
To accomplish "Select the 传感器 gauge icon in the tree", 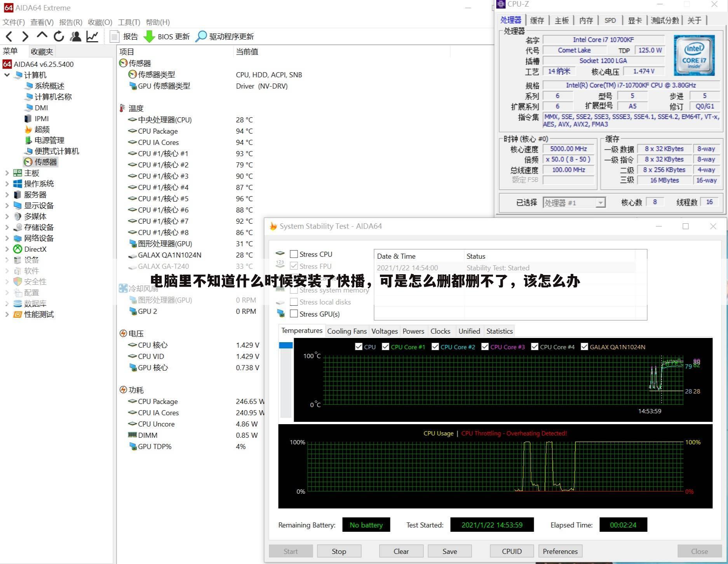I will (28, 162).
